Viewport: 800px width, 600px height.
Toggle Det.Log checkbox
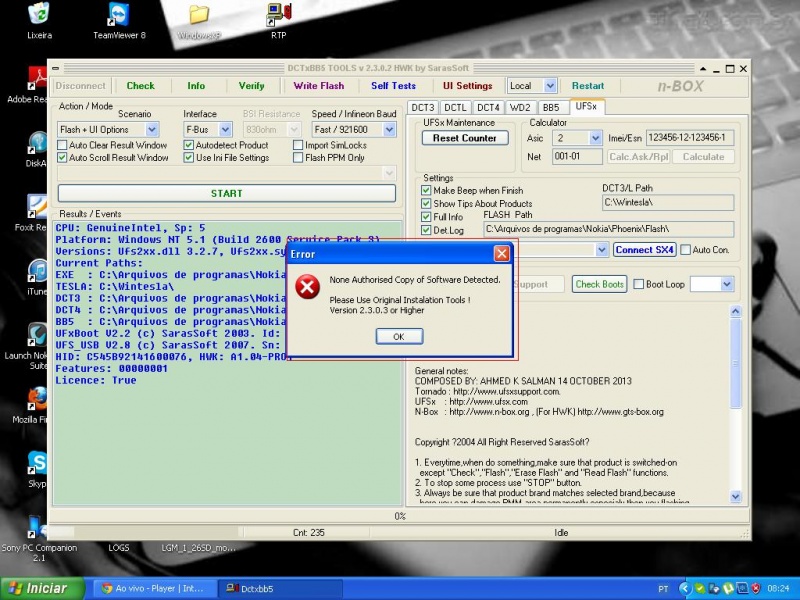426,230
